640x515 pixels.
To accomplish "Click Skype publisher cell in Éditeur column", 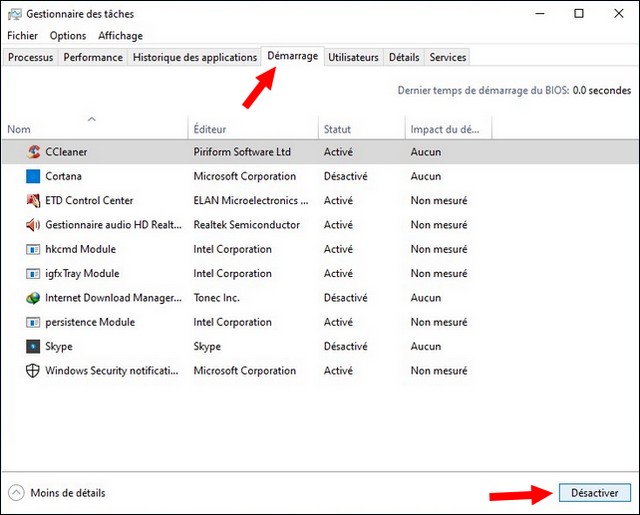I will pos(207,346).
